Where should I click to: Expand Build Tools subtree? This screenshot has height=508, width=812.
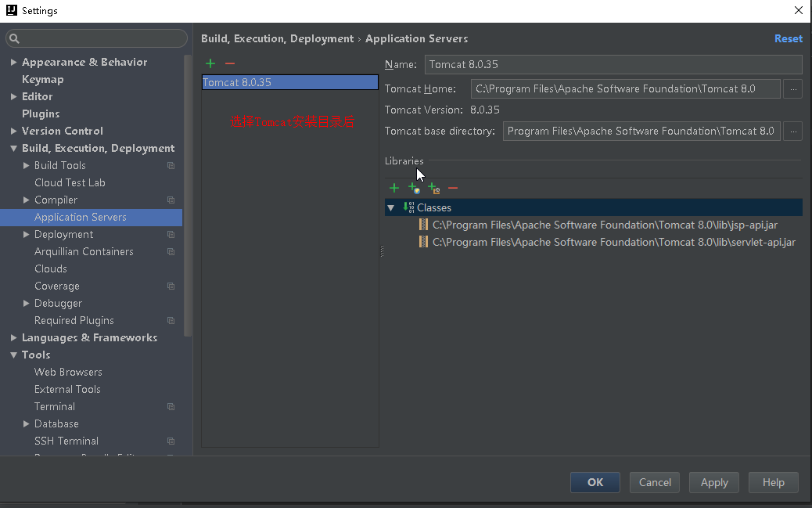click(26, 165)
